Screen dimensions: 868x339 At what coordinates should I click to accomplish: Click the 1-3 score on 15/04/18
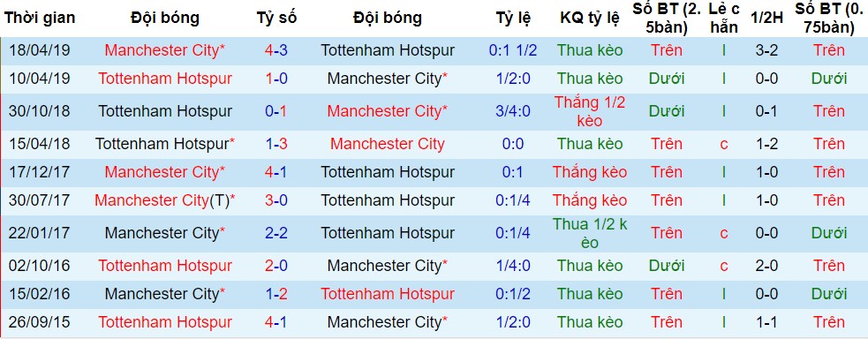click(276, 144)
